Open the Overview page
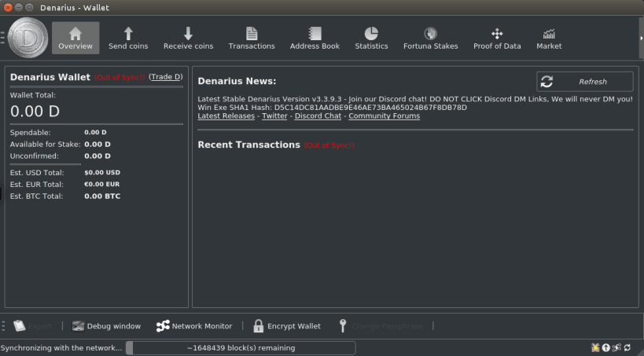 click(x=75, y=39)
